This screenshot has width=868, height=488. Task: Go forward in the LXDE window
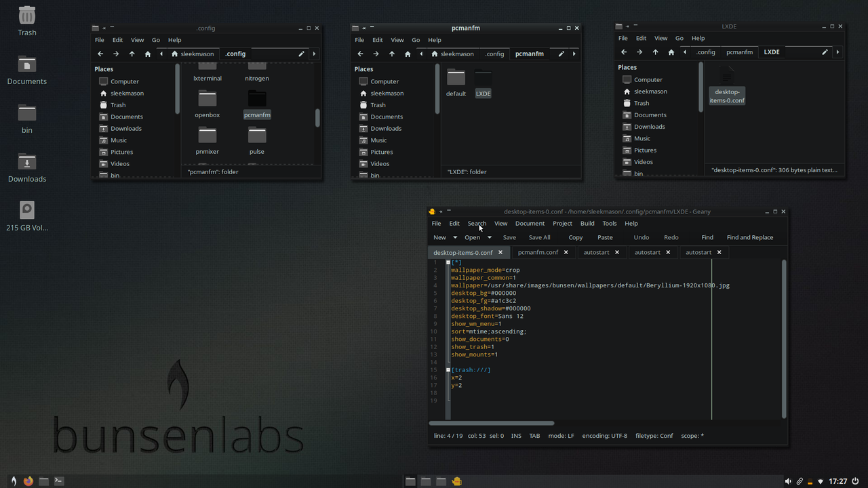click(x=639, y=52)
